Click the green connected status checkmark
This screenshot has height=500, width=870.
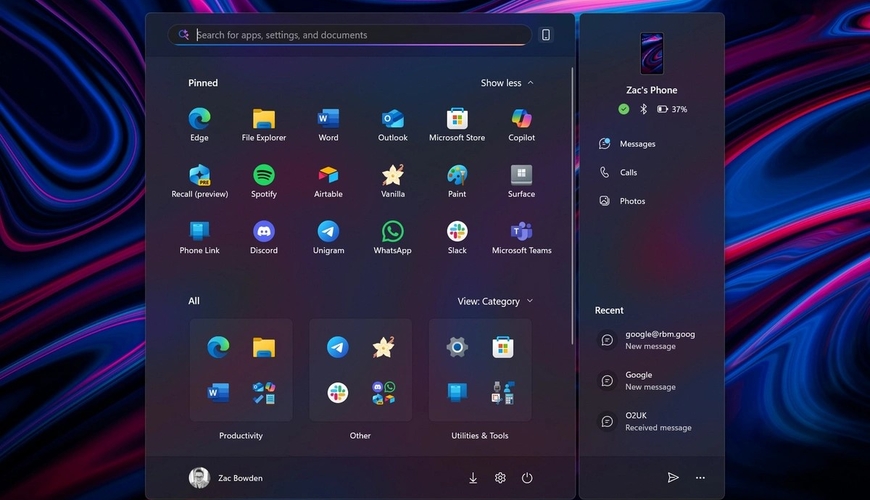[x=624, y=109]
